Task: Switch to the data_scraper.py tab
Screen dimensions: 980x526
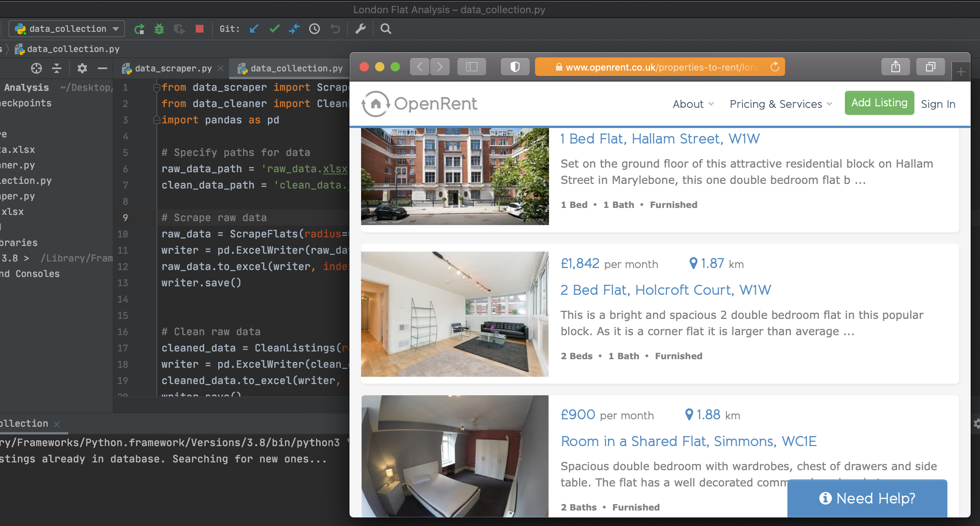Action: (x=173, y=69)
